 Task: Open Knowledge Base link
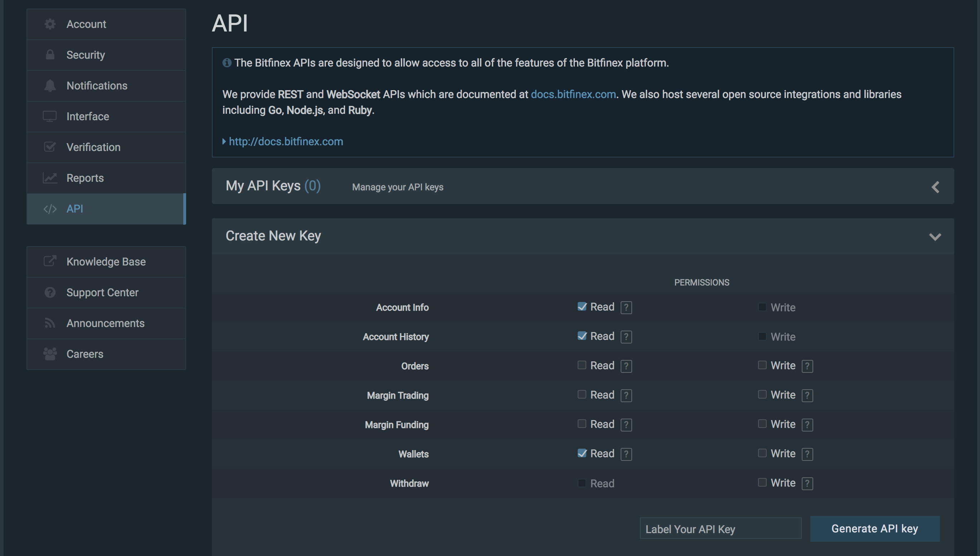(x=106, y=262)
